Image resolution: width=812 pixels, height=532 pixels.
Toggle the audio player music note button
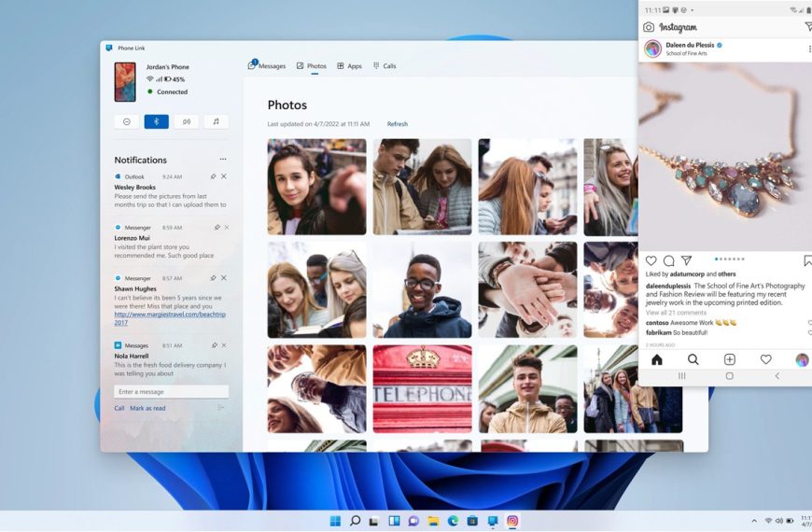(x=216, y=121)
